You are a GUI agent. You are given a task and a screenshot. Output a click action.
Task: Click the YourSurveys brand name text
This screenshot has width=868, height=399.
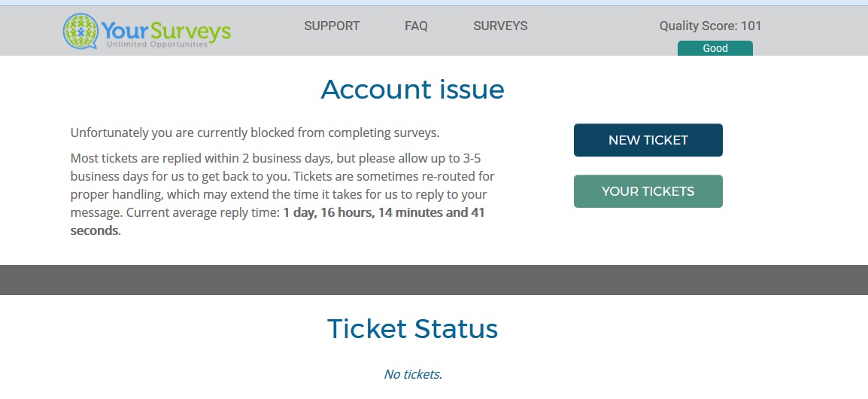[x=165, y=30]
